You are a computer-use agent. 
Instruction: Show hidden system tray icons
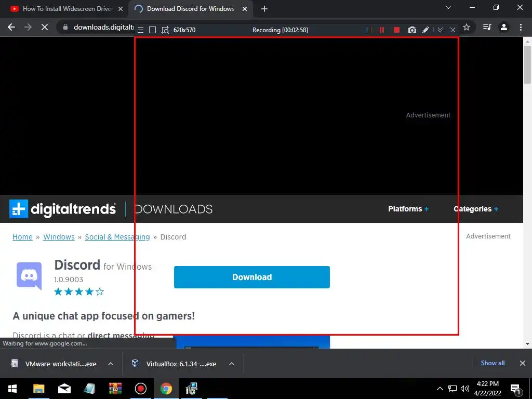(x=440, y=389)
